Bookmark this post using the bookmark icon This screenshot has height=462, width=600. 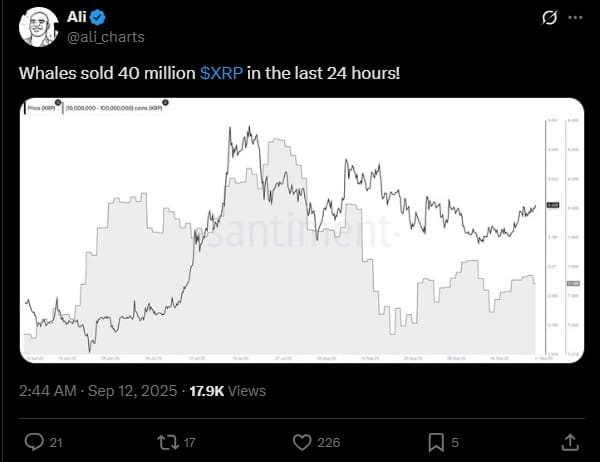click(436, 440)
